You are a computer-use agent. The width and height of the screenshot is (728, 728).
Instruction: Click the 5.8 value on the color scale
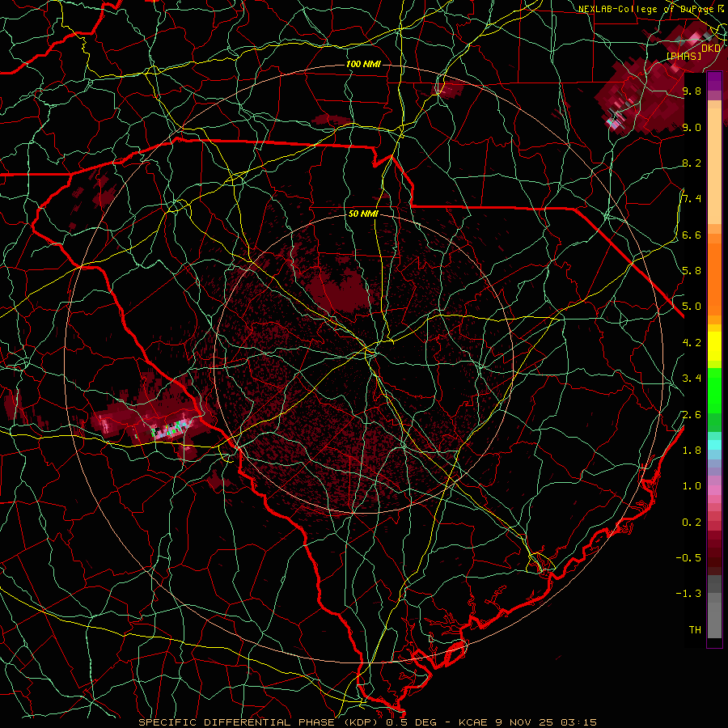pos(692,271)
